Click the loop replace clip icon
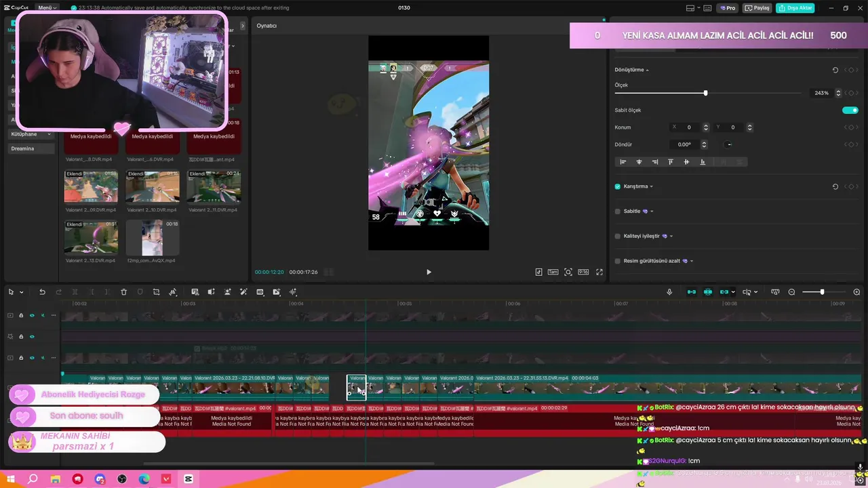 click(x=277, y=292)
